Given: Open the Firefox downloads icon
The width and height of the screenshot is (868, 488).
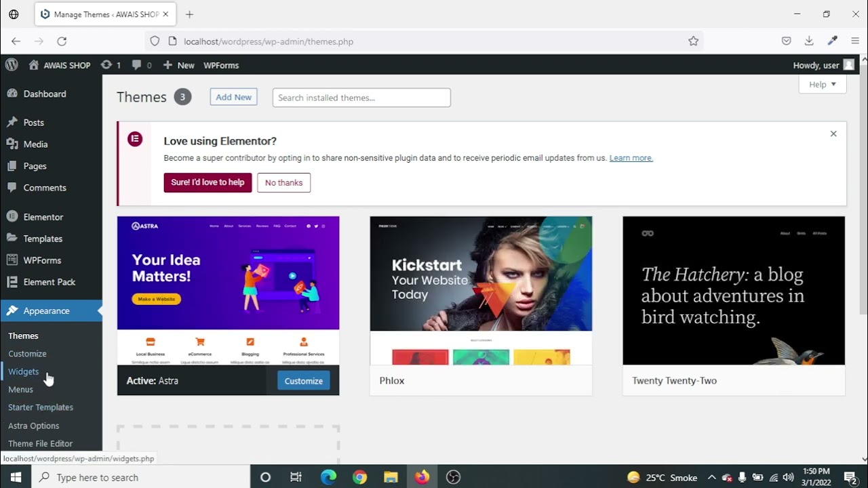Looking at the screenshot, I should [809, 41].
